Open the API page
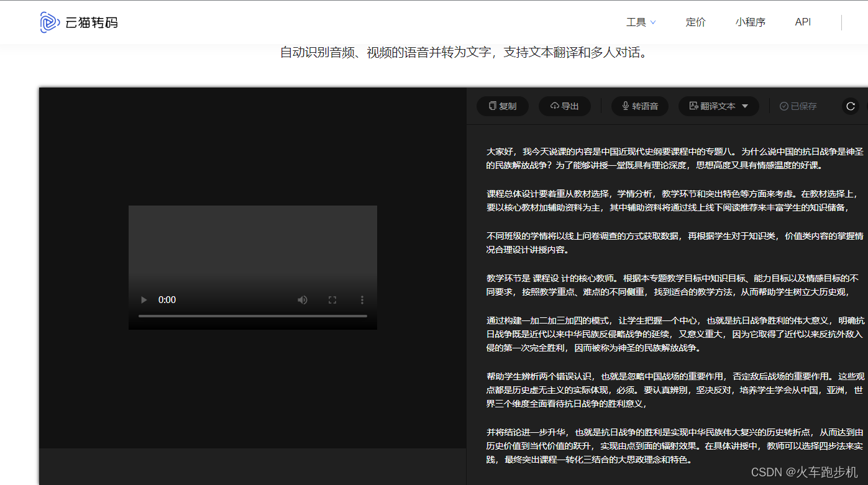Image resolution: width=868 pixels, height=485 pixels. [803, 22]
